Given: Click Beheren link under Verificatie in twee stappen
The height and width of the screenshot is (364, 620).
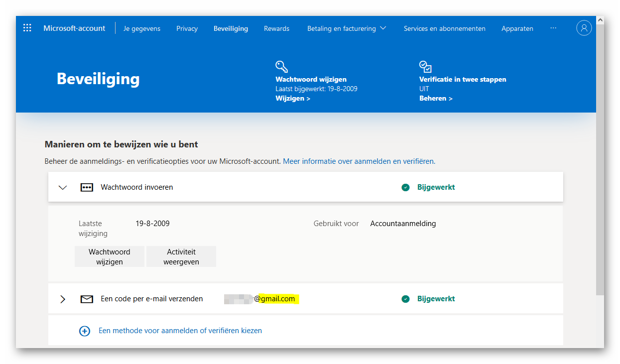Looking at the screenshot, I should click(x=436, y=99).
